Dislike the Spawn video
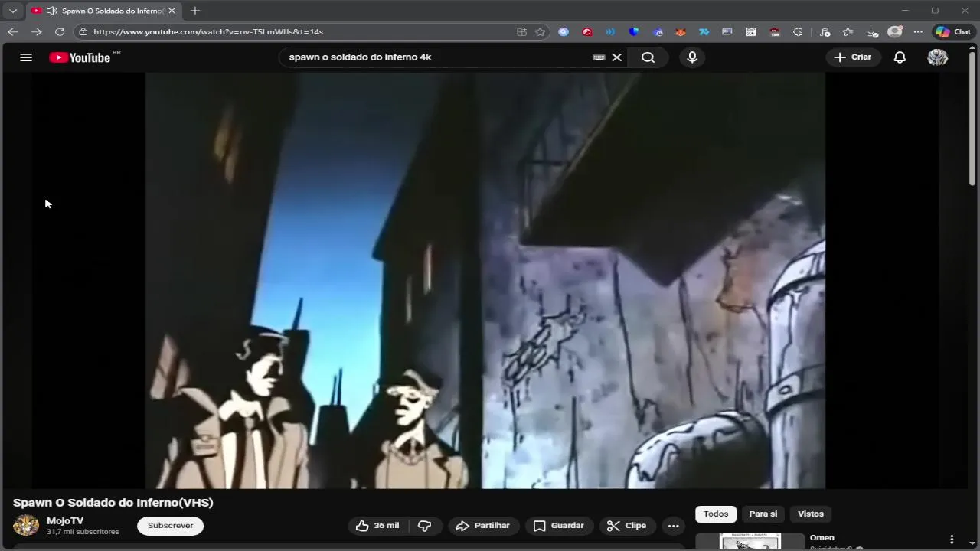980x551 pixels. 425,526
